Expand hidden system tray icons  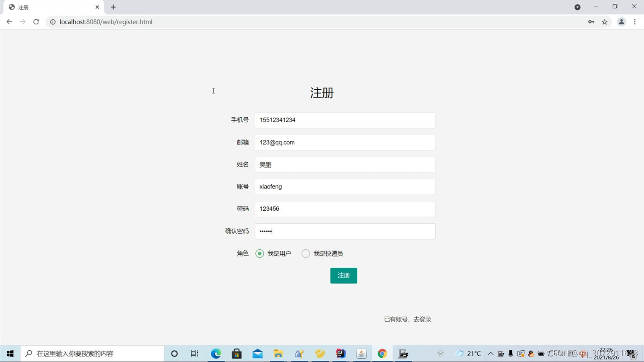(x=491, y=354)
